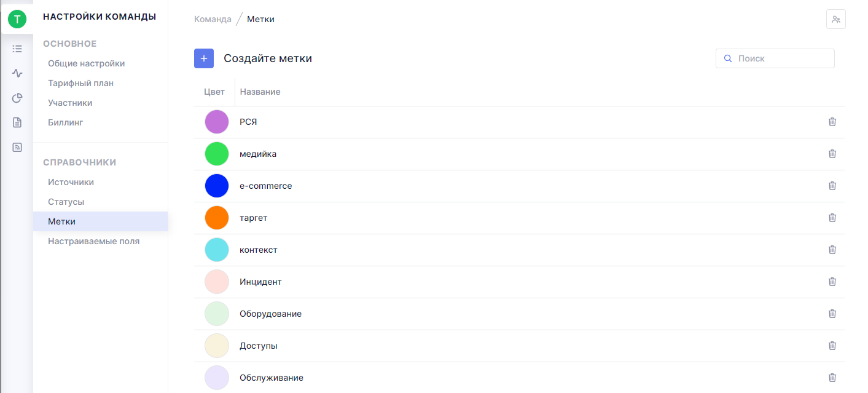Image resolution: width=868 pixels, height=393 pixels.
Task: Open the pie chart reports icon
Action: click(x=17, y=98)
